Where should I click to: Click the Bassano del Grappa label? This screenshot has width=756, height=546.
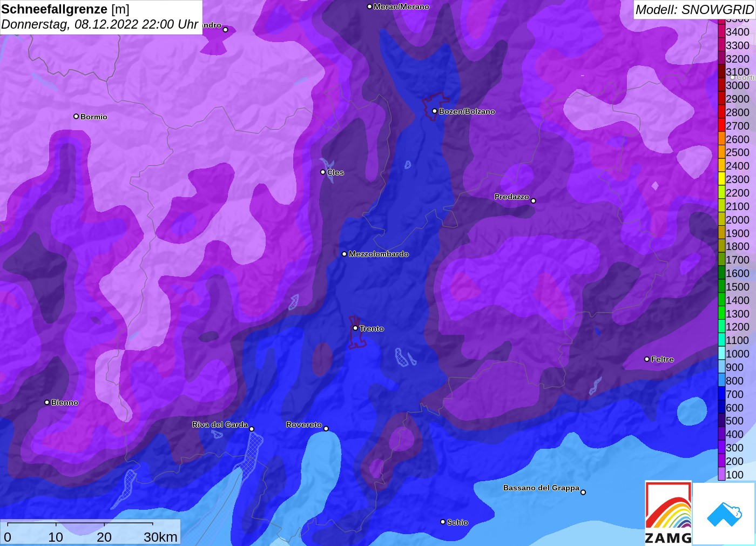click(541, 488)
